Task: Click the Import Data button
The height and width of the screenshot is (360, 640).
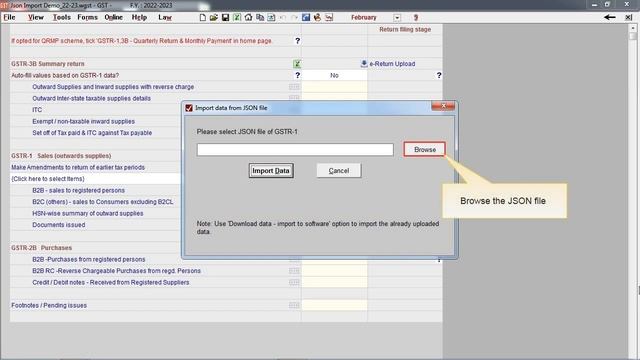Action: point(271,171)
